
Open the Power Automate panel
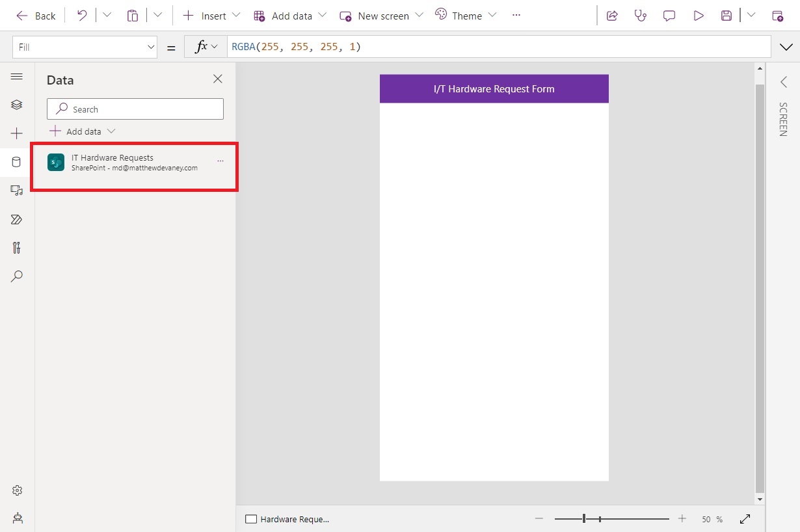pyautogui.click(x=16, y=219)
